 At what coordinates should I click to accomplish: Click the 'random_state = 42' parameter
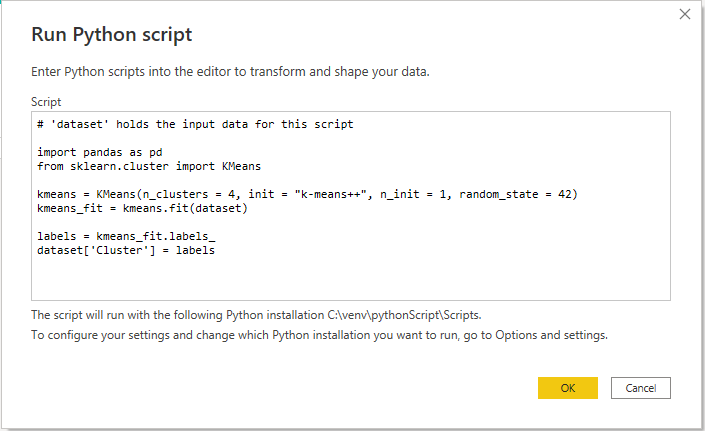[x=515, y=194]
